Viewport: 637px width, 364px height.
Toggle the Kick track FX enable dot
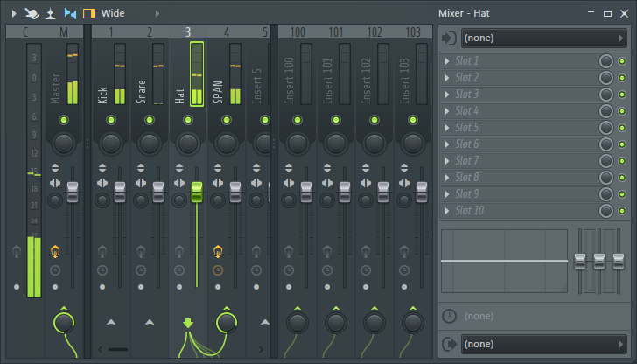102,287
